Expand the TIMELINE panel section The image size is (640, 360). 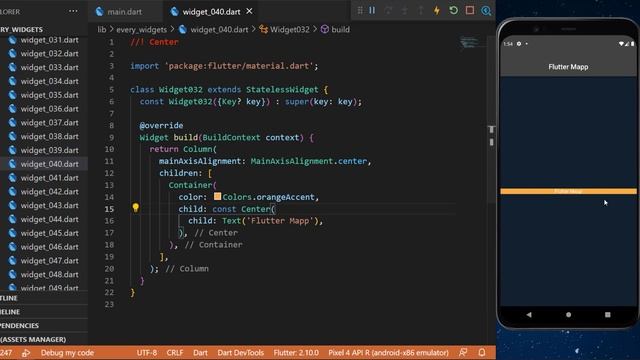44,312
